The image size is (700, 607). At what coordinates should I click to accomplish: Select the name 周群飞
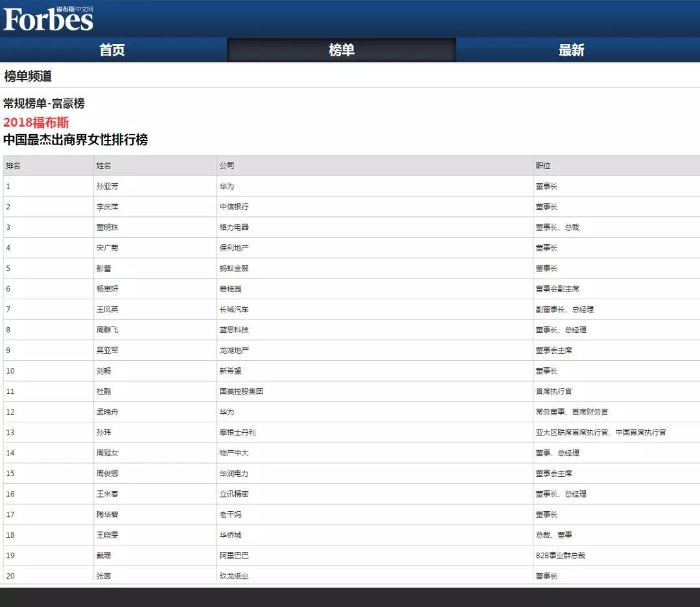(107, 330)
